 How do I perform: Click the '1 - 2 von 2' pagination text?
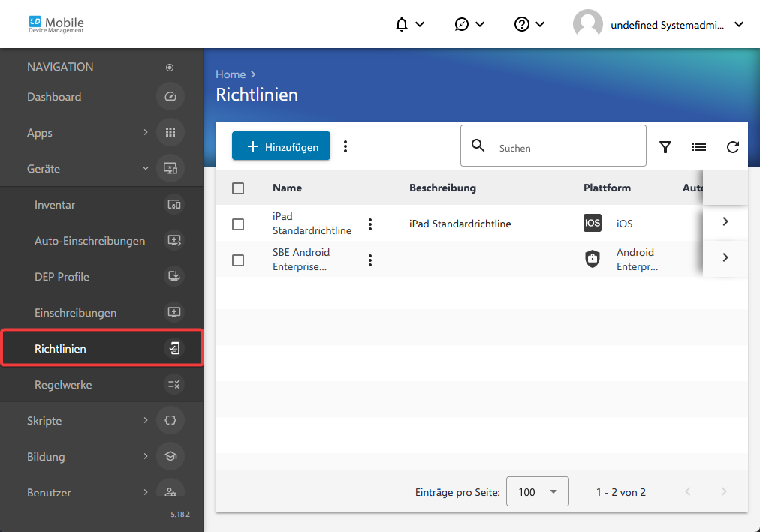click(621, 492)
